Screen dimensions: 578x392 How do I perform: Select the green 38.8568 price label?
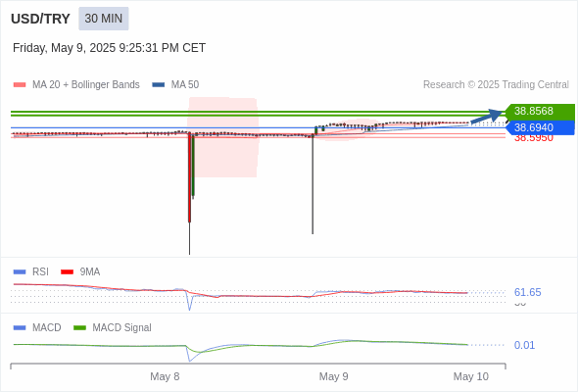(x=540, y=111)
